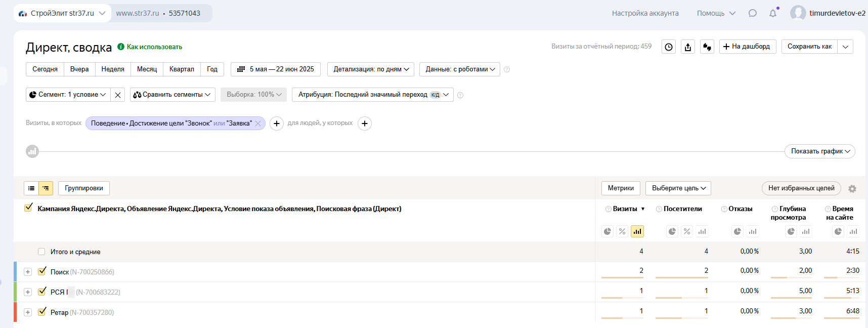Open the Как использовать help link
868x328 pixels.
point(150,47)
